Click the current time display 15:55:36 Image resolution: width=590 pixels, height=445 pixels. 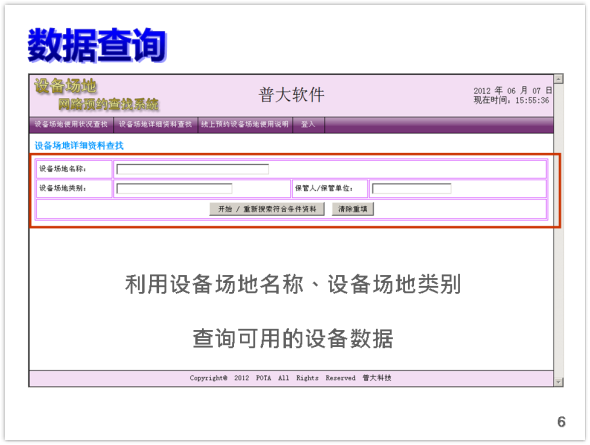532,101
